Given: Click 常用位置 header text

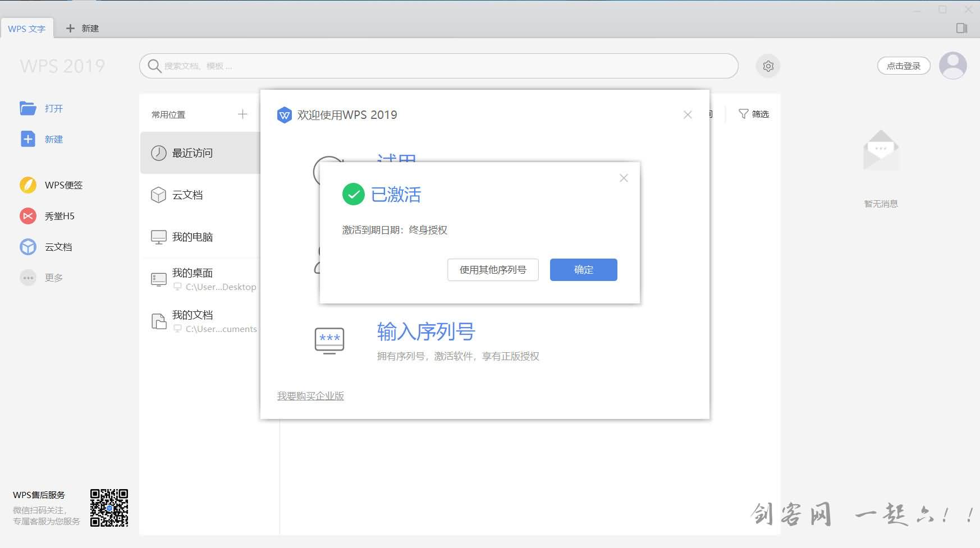Looking at the screenshot, I should [168, 114].
